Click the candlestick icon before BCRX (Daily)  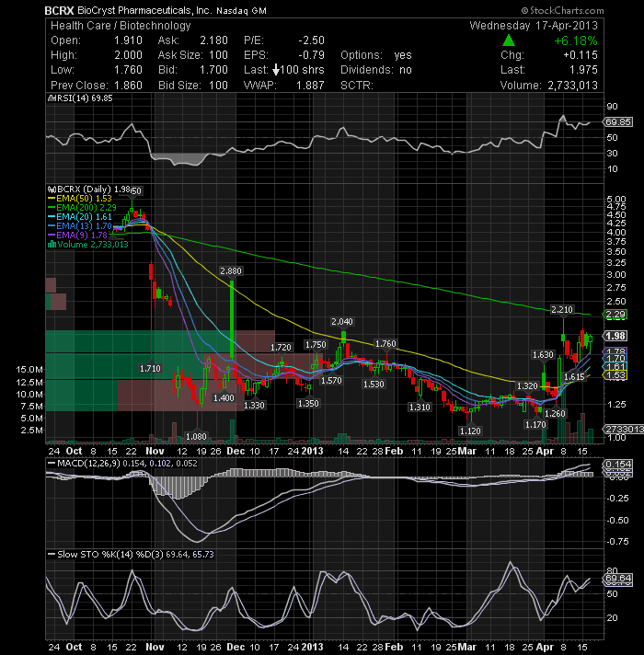click(x=52, y=190)
